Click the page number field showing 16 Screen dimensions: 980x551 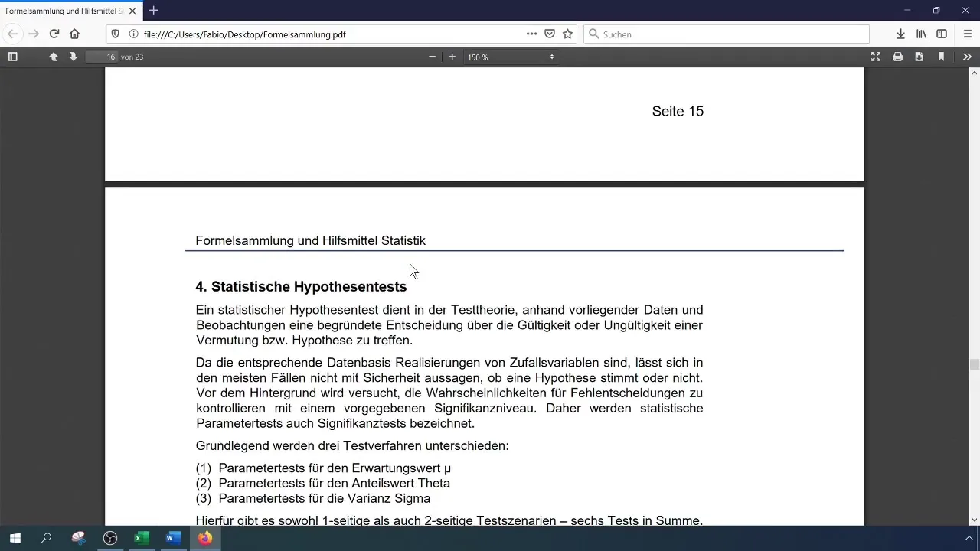coord(101,57)
